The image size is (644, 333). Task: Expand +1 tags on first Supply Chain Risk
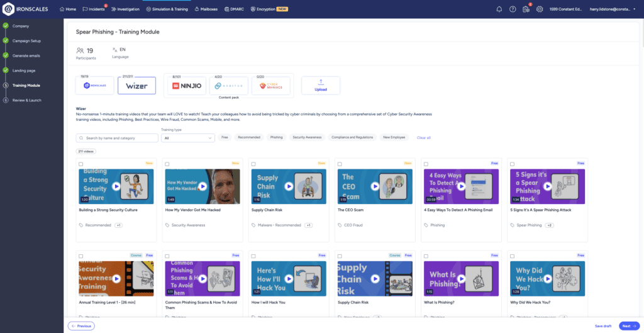[x=308, y=225]
